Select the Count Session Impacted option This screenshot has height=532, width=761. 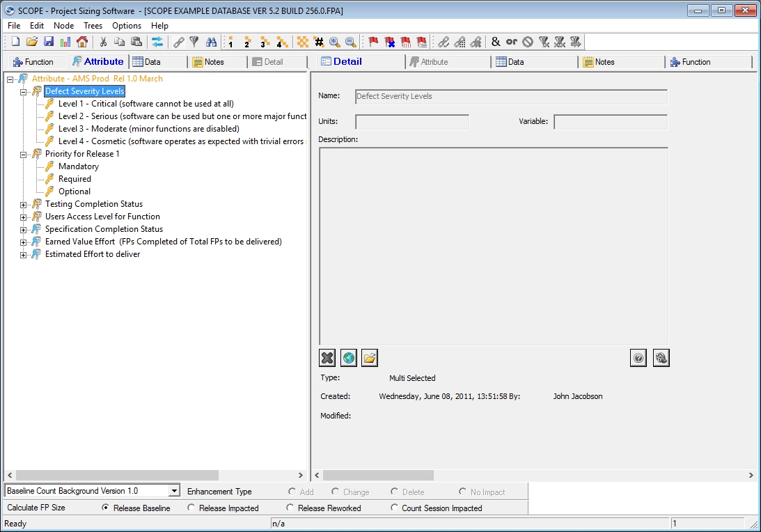395,508
